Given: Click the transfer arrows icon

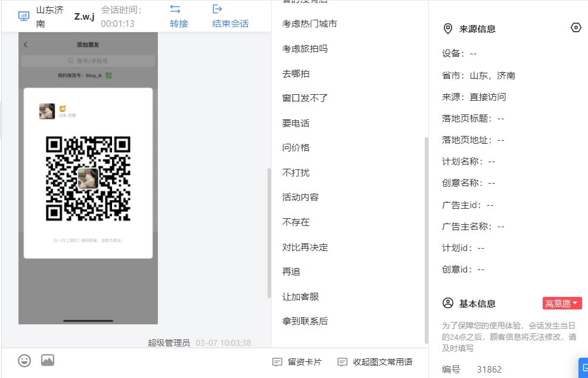Looking at the screenshot, I should click(175, 9).
